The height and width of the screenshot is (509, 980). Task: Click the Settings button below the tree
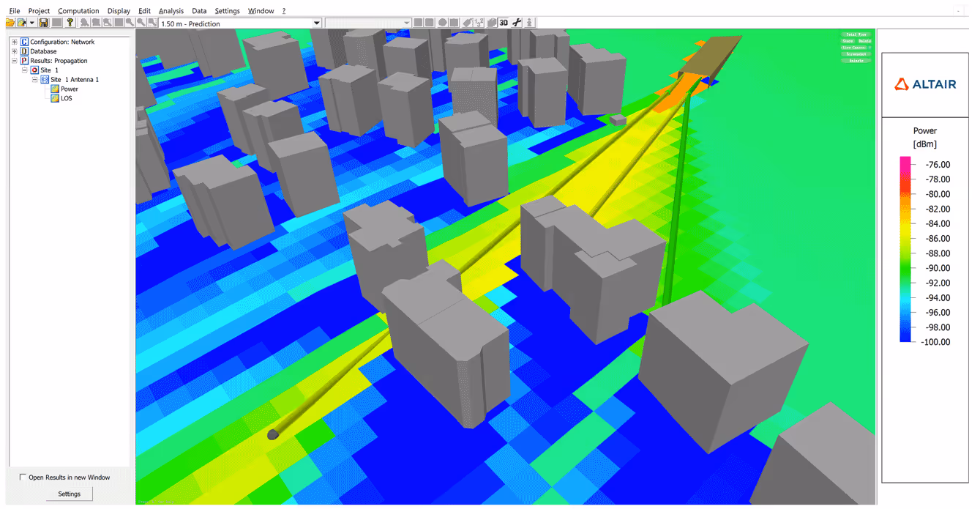click(70, 494)
